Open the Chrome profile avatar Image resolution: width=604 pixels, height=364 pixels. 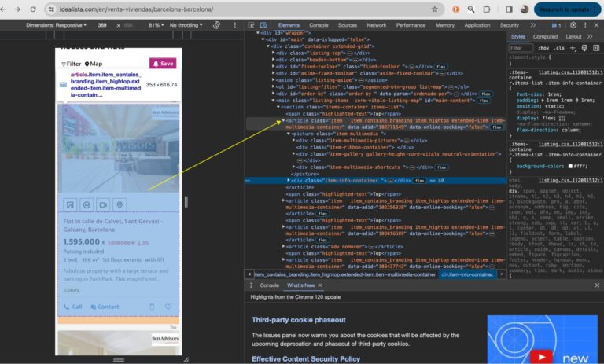coord(525,9)
